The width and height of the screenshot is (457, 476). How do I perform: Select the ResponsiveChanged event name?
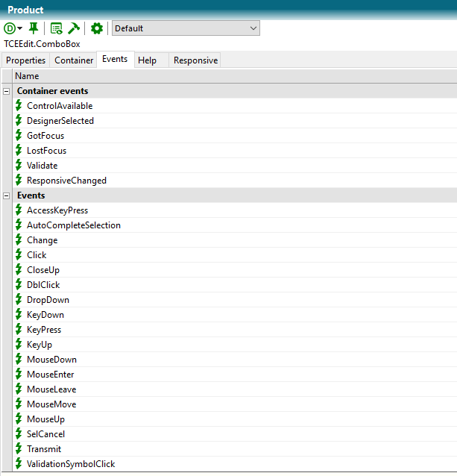point(66,181)
